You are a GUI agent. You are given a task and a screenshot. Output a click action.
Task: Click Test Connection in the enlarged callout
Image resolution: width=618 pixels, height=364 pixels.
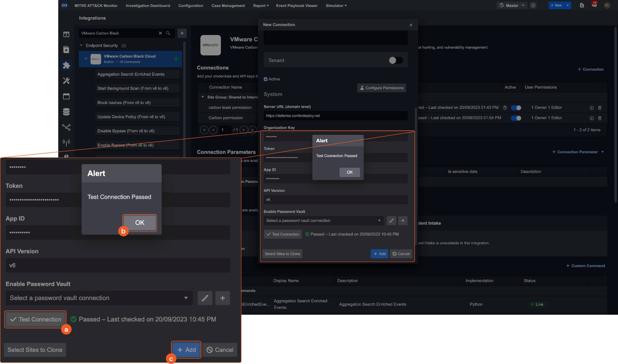click(x=35, y=319)
